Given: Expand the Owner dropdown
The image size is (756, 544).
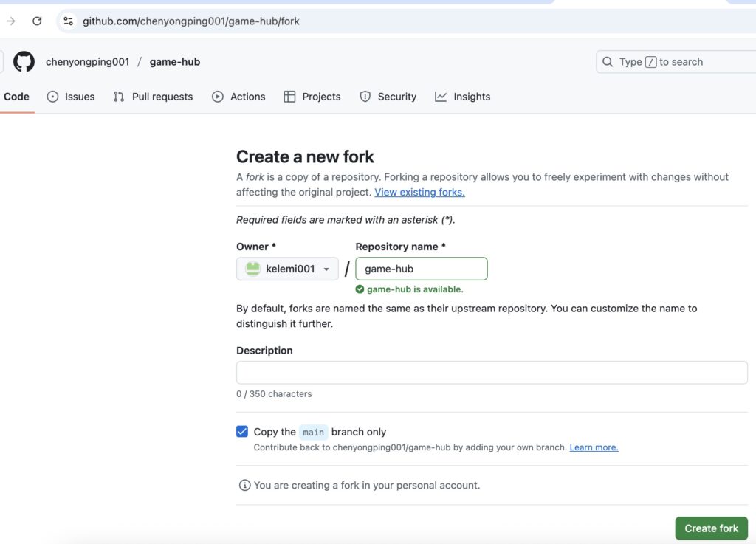Looking at the screenshot, I should click(x=287, y=269).
